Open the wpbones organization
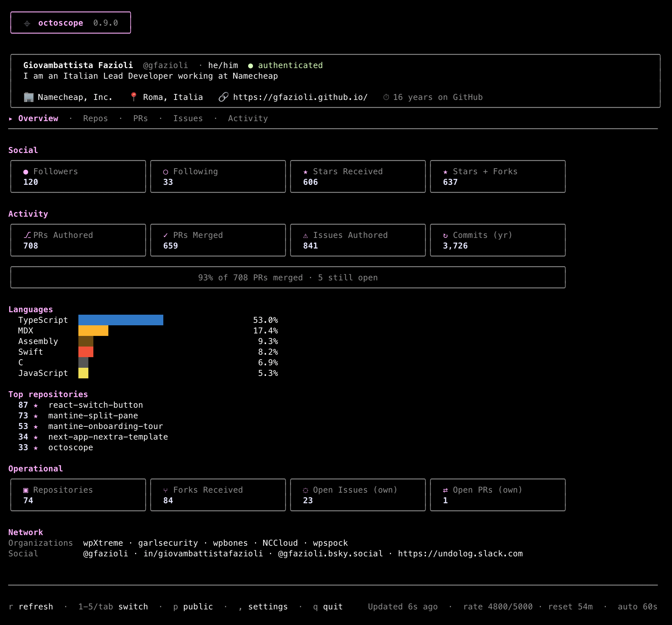Image resolution: width=672 pixels, height=625 pixels. [x=230, y=543]
